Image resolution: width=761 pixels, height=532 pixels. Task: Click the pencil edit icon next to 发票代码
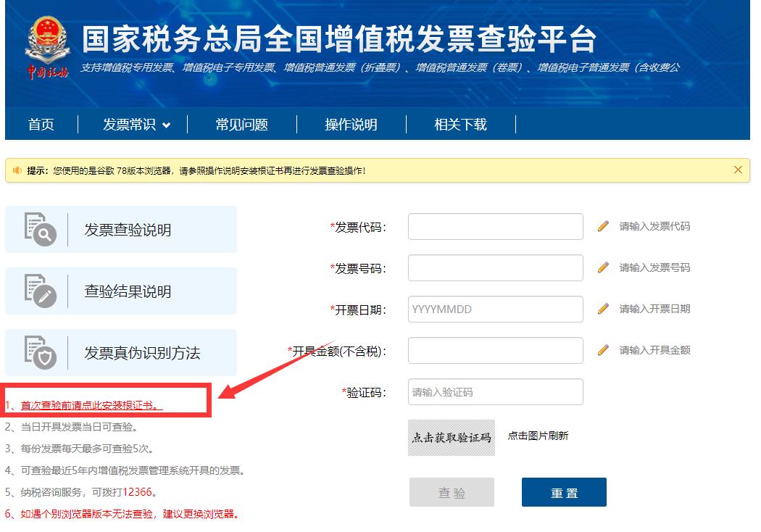602,226
